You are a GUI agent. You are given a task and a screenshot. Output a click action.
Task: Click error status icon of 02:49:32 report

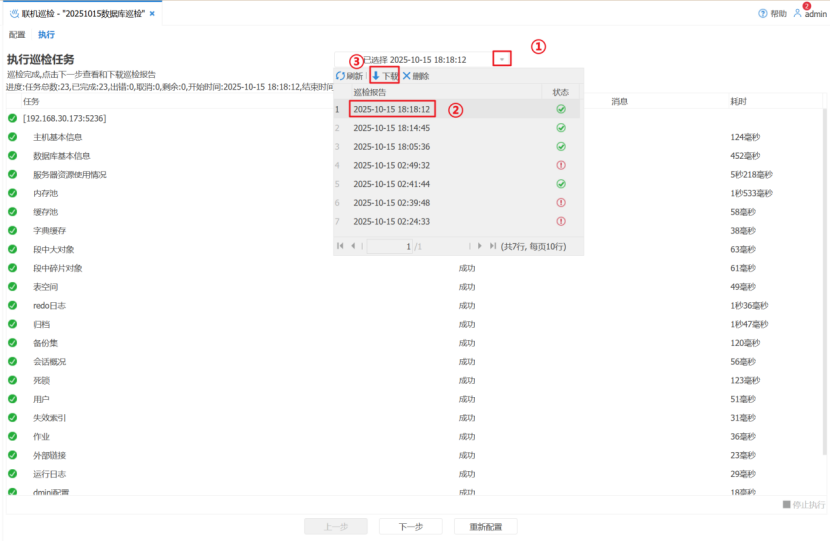click(x=561, y=165)
